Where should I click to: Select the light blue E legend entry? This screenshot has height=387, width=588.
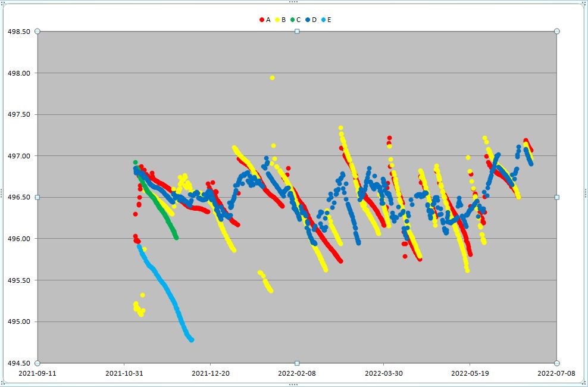click(x=327, y=20)
